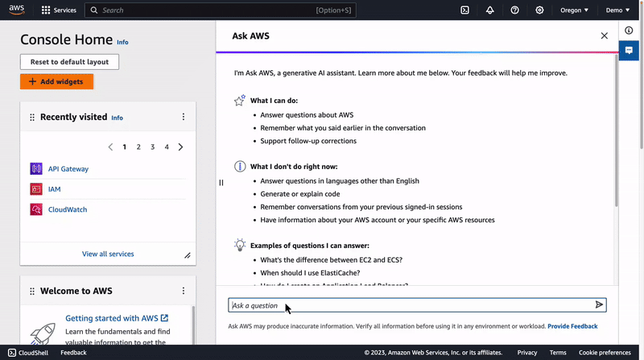
Task: Open the info panel icon on right rail
Action: [x=629, y=31]
